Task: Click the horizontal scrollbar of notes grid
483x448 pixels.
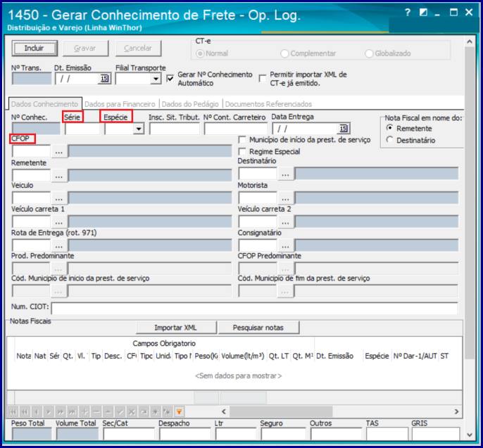Action: [281, 411]
